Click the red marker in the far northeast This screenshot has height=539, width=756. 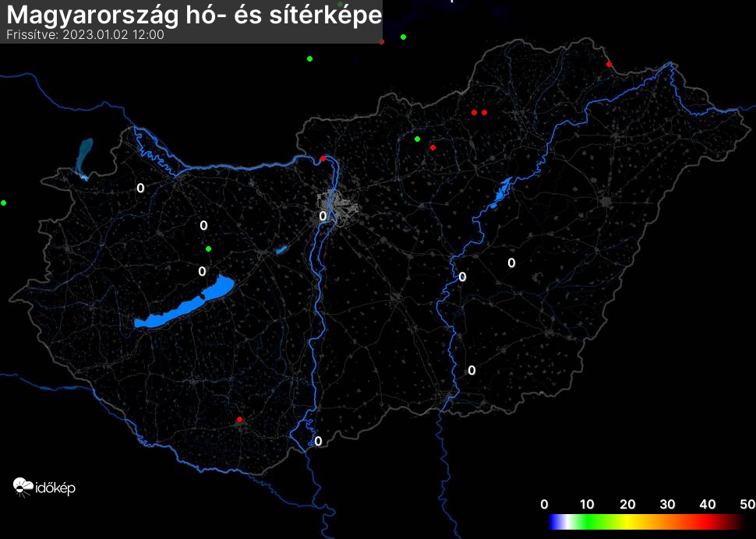click(x=609, y=64)
